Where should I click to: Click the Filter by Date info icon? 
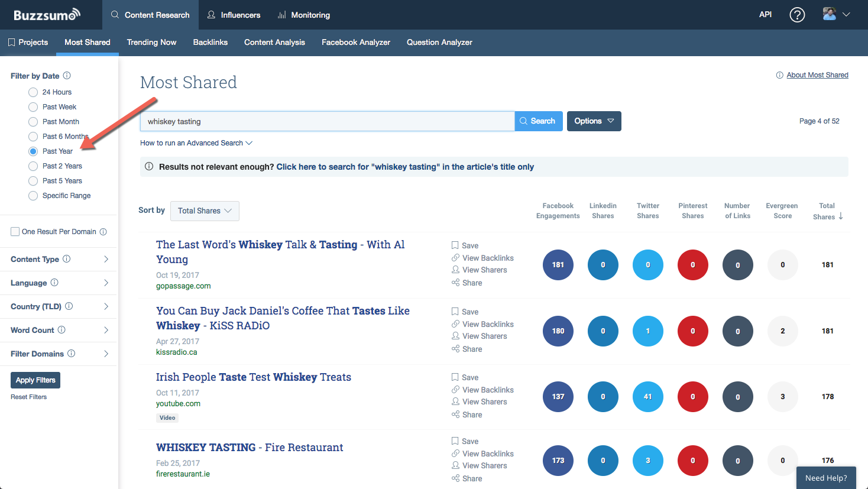click(67, 76)
